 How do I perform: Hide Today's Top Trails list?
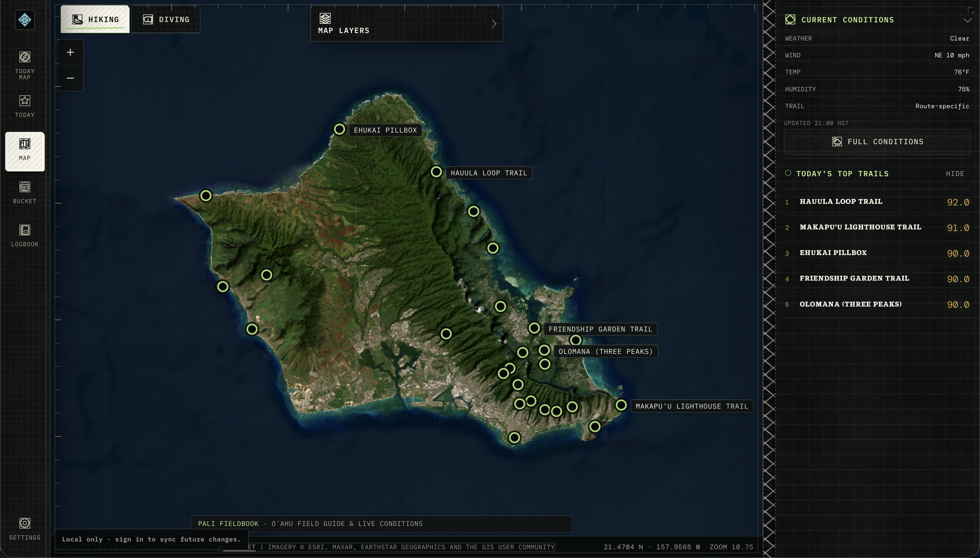click(x=955, y=174)
